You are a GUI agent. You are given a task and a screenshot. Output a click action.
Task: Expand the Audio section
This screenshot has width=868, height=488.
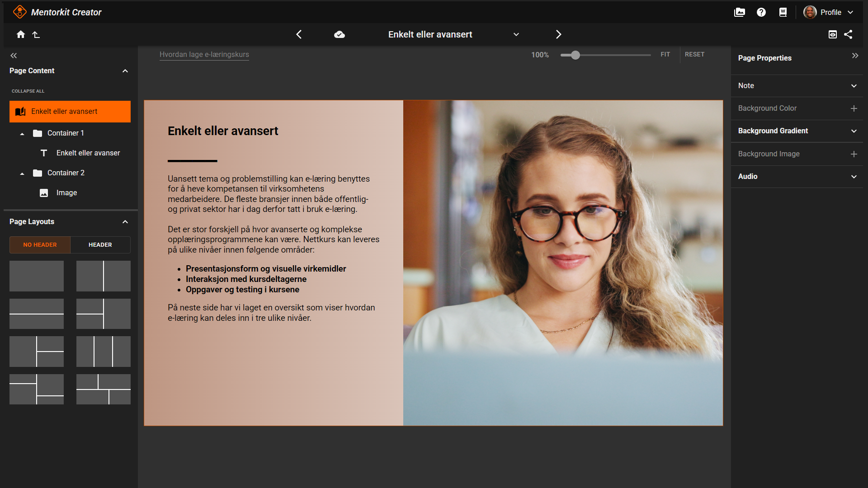tap(854, 177)
